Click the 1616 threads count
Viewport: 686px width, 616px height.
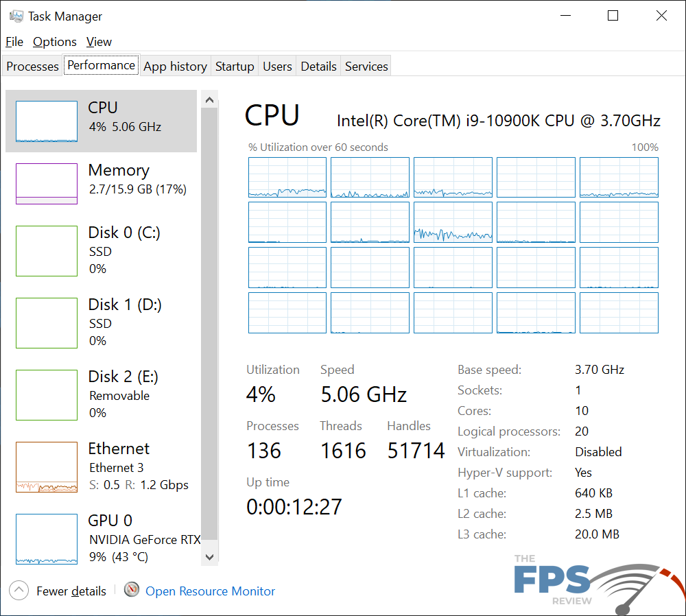[x=343, y=451]
